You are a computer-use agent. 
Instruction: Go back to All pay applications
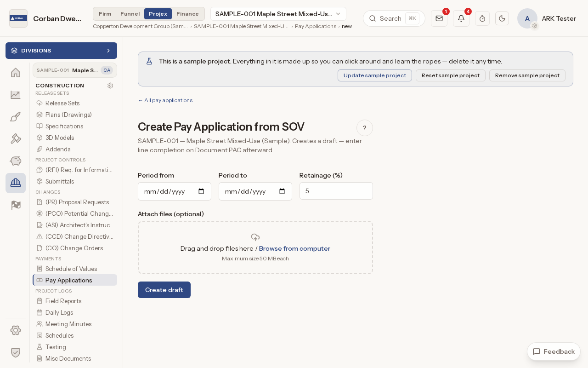pyautogui.click(x=165, y=100)
